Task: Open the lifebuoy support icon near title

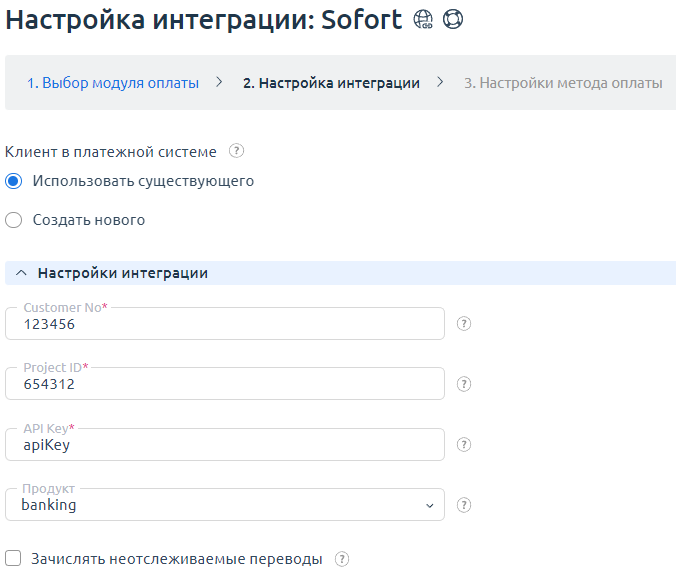Action: tap(453, 20)
